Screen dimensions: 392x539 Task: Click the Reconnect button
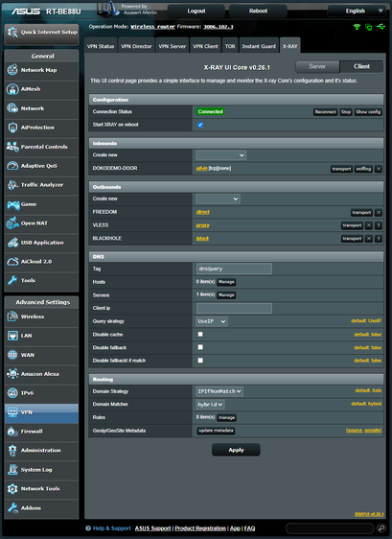(x=325, y=112)
